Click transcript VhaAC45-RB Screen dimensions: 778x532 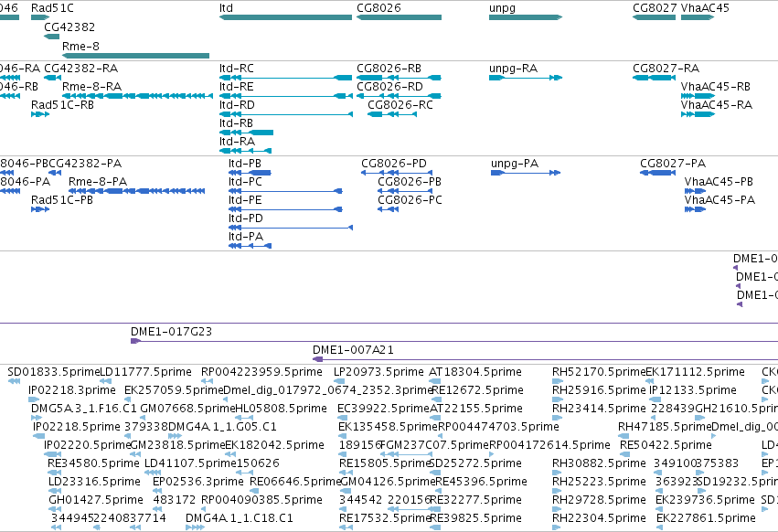pos(698,96)
